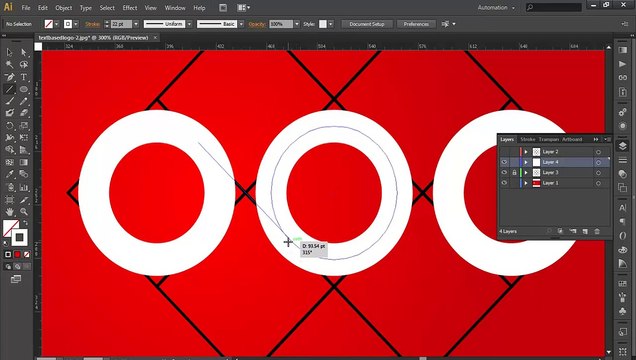Select the Lasso tool
This screenshot has width=636, height=360.
coord(24,64)
